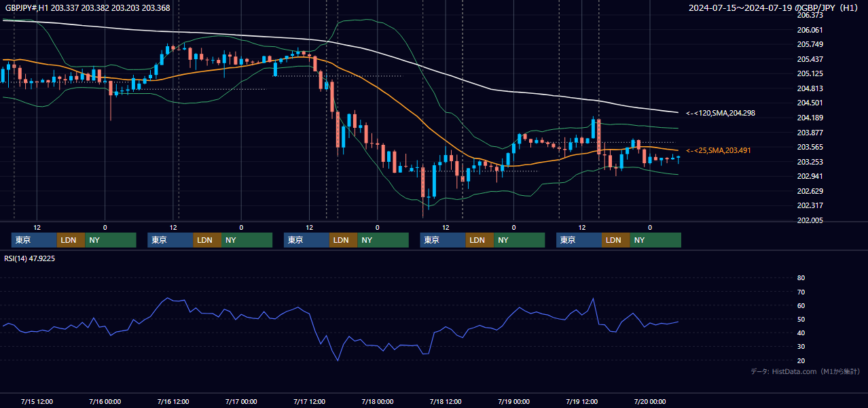Image resolution: width=868 pixels, height=408 pixels.
Task: Click RSI scale value 80
Action: click(x=801, y=278)
